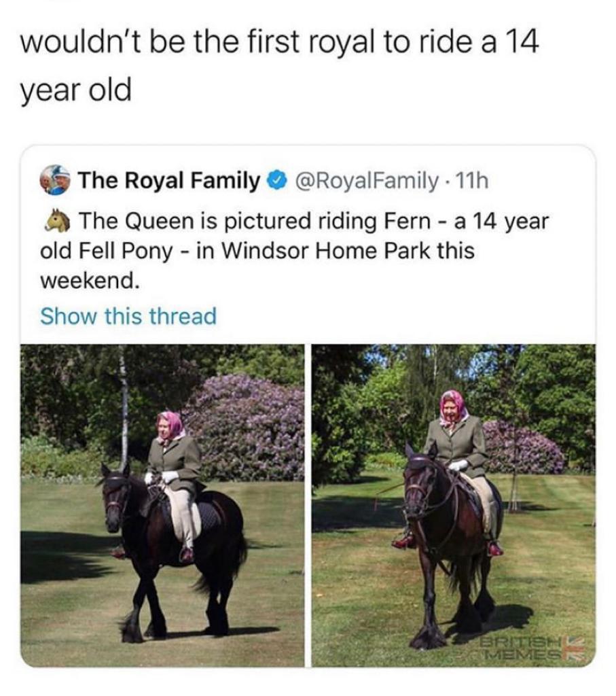
Task: Click the 11h timestamp
Action: [473, 181]
